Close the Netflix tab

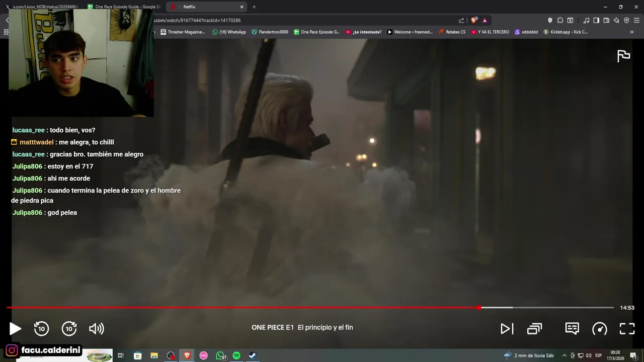pyautogui.click(x=242, y=7)
